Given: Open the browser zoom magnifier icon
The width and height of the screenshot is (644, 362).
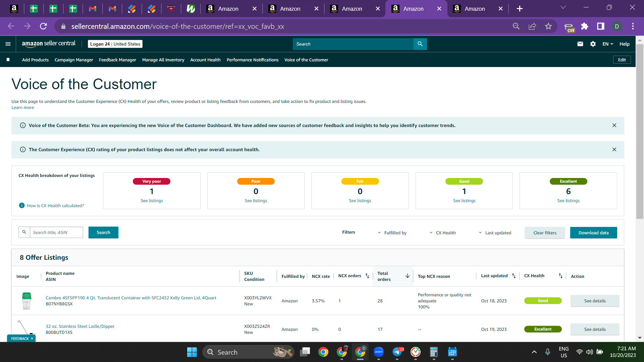Looking at the screenshot, I should [x=516, y=26].
